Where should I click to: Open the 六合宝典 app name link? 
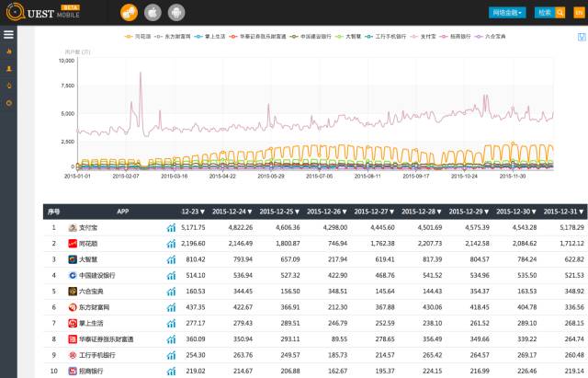point(91,292)
